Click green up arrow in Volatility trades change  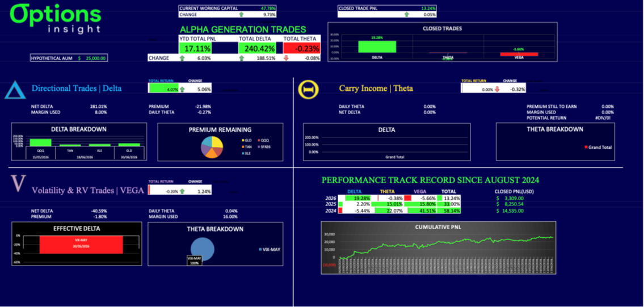[182, 191]
